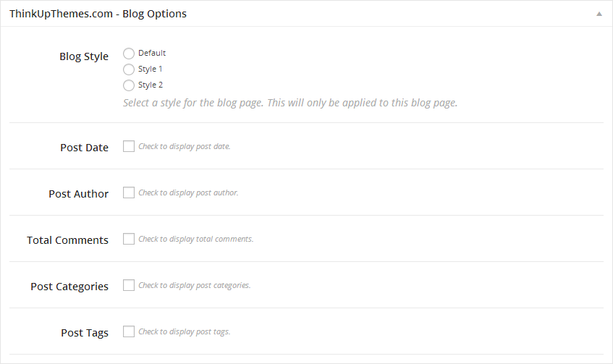The height and width of the screenshot is (364, 613).
Task: Enable the Post Date checkbox
Action: [129, 146]
